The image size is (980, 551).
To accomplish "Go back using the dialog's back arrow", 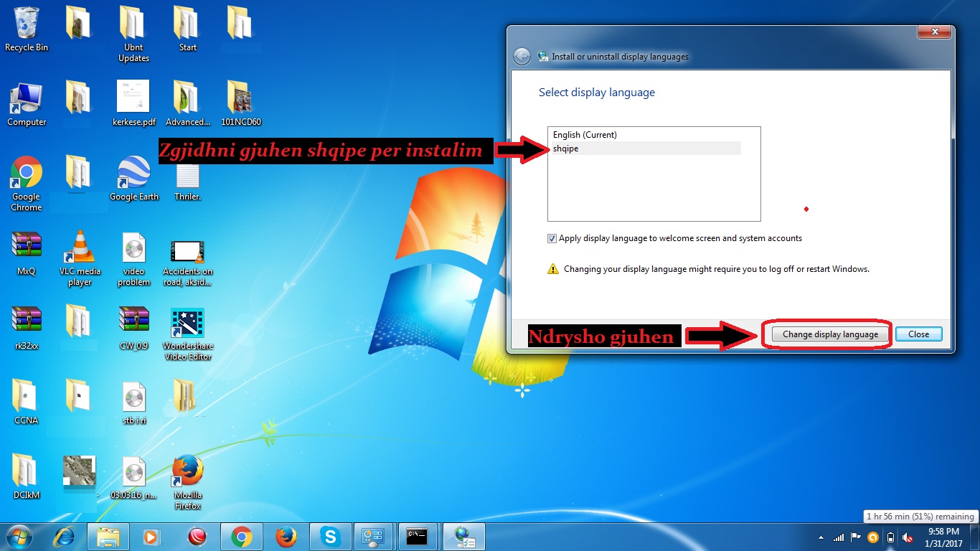I will (x=522, y=57).
